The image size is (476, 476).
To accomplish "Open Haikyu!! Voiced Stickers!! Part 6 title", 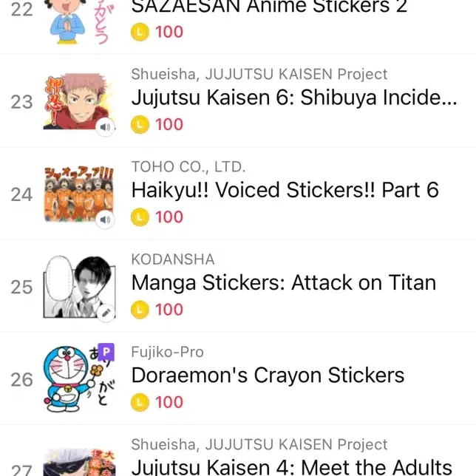I will pos(285,191).
